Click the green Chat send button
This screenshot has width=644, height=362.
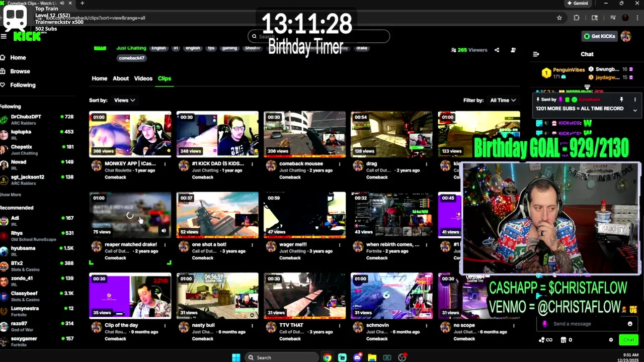tap(628, 340)
